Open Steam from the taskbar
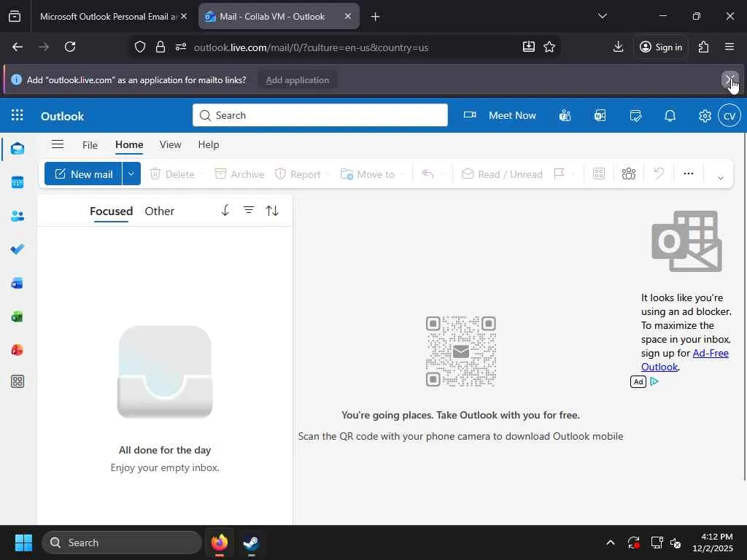Screen dimensions: 747x560 pyautogui.click(x=251, y=542)
